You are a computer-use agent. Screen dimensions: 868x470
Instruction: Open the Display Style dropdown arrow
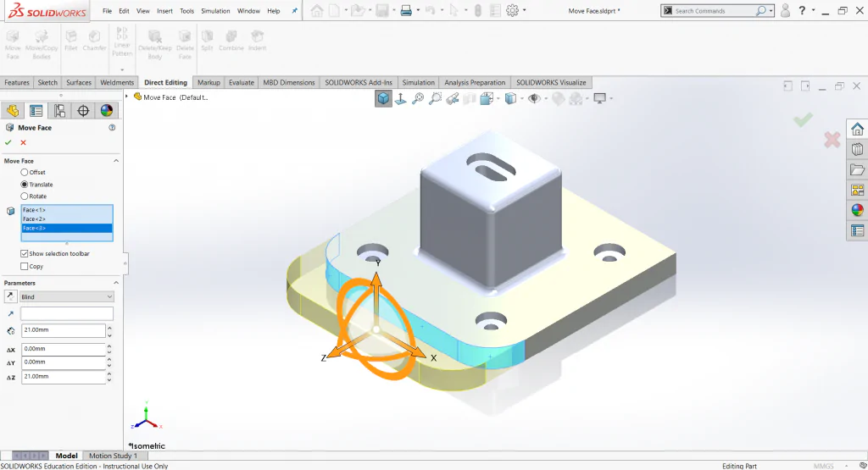tap(522, 98)
